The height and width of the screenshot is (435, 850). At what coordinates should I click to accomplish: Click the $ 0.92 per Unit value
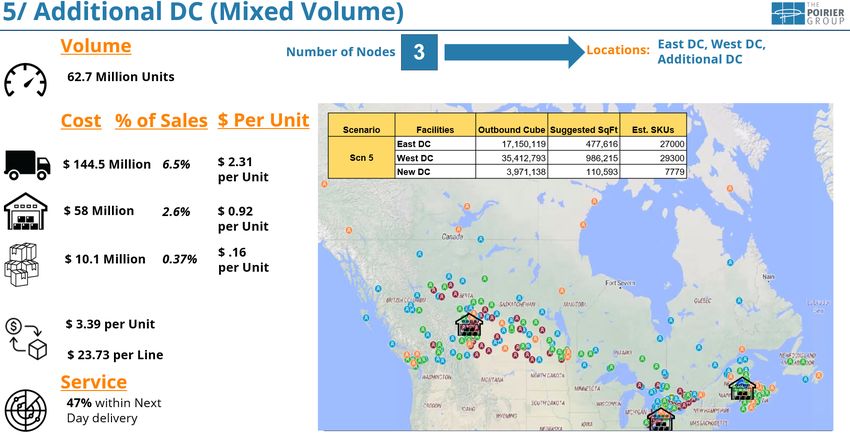click(243, 218)
